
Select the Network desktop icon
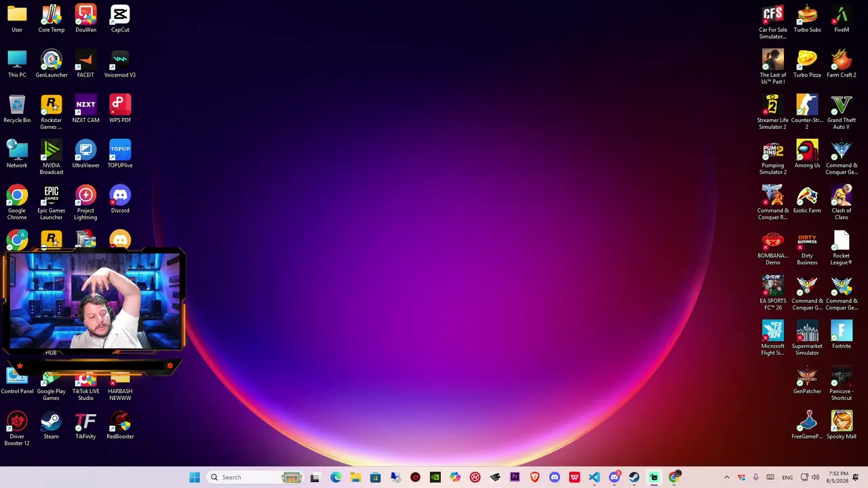click(x=17, y=155)
